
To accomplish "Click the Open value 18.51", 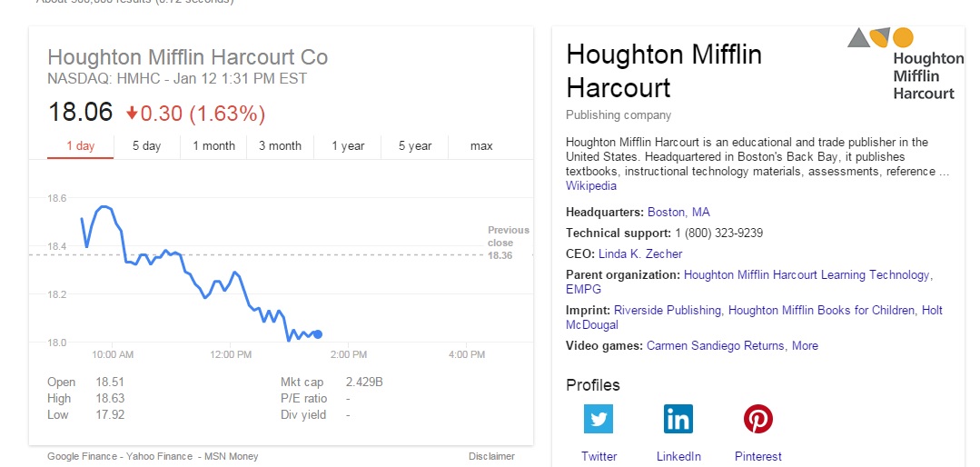I will click(x=110, y=382).
